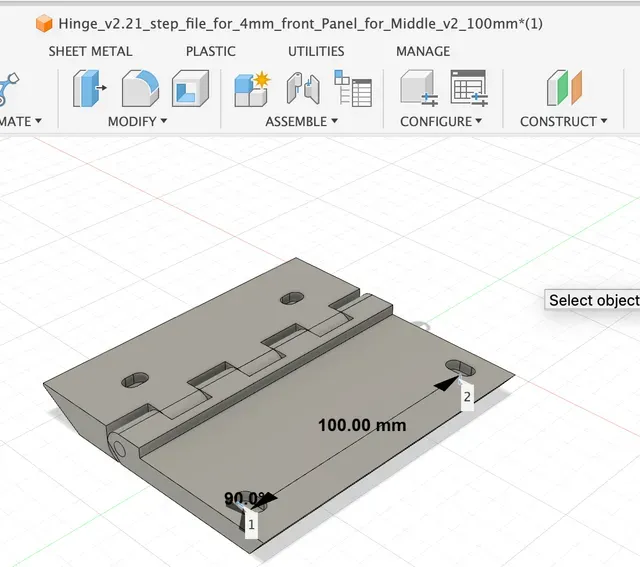Switch to the UTILITIES tab
This screenshot has height=567, width=640.
[x=316, y=51]
